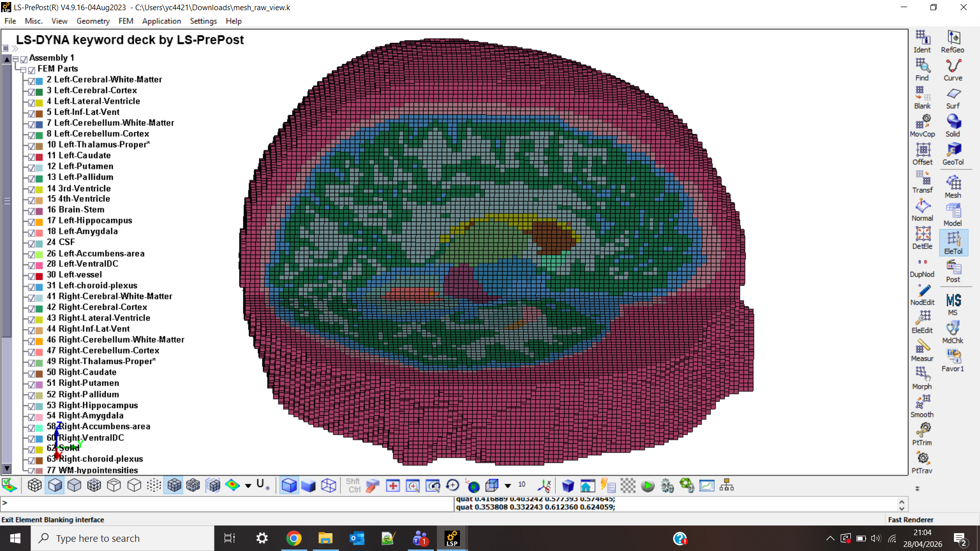Uncheck part 17 Left-Hippocampus
980x551 pixels.
coord(31,222)
